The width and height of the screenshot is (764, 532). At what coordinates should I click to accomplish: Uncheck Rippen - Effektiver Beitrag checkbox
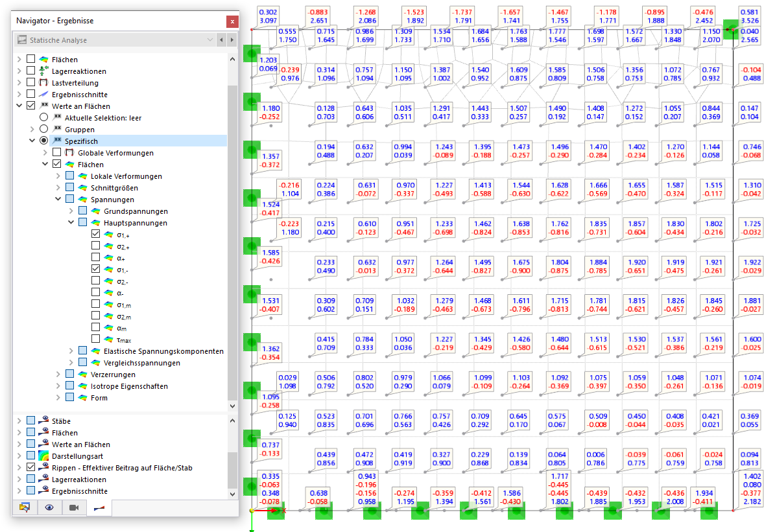[30, 467]
